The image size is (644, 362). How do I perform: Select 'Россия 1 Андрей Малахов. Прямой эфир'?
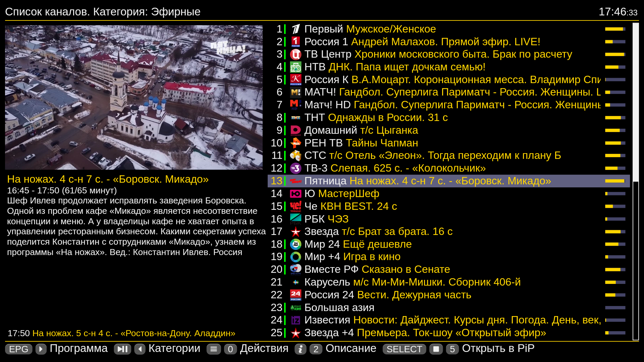(x=449, y=42)
